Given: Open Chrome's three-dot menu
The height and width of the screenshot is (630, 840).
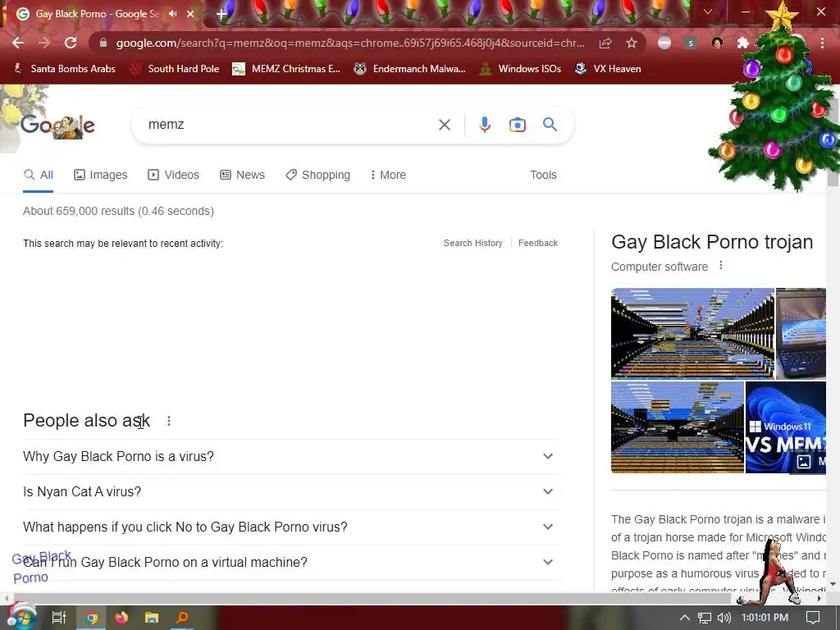Looking at the screenshot, I should click(822, 43).
